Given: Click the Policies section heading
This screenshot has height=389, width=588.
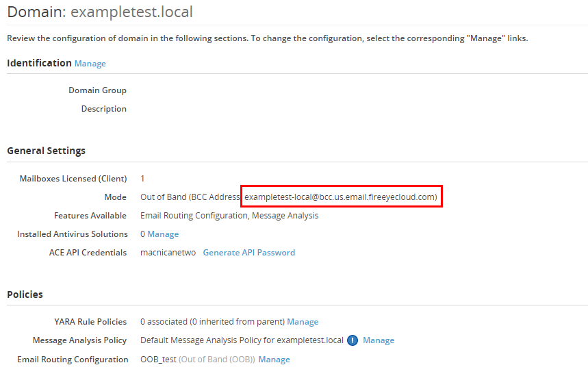Looking at the screenshot, I should click(x=25, y=294).
